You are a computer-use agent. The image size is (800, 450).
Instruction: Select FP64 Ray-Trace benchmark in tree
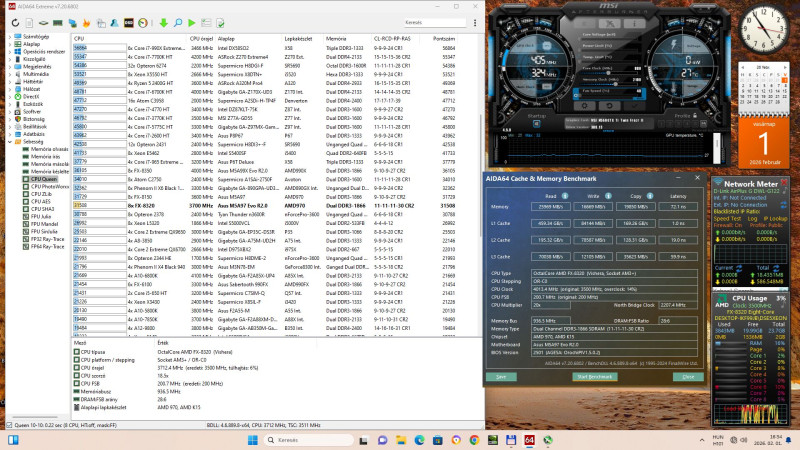click(47, 246)
